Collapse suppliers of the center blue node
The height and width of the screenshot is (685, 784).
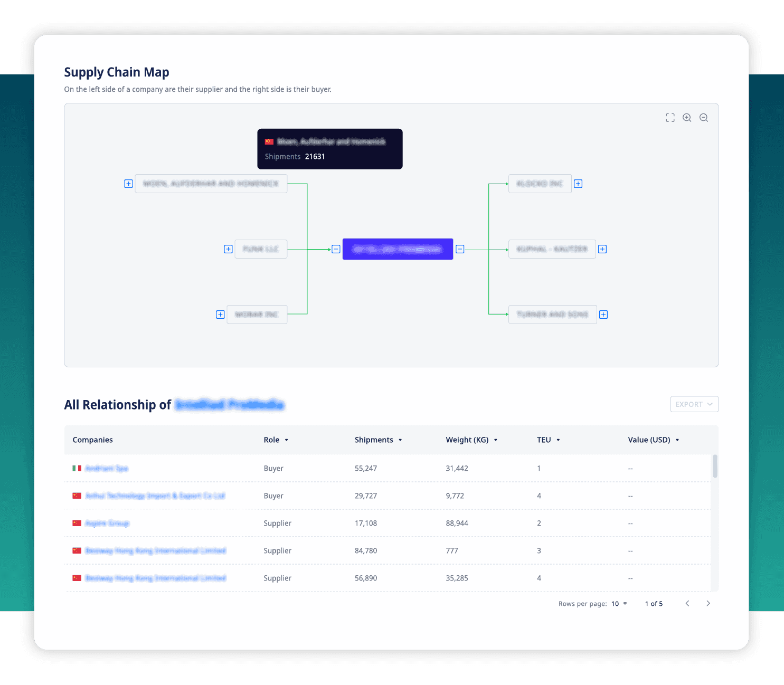(336, 249)
